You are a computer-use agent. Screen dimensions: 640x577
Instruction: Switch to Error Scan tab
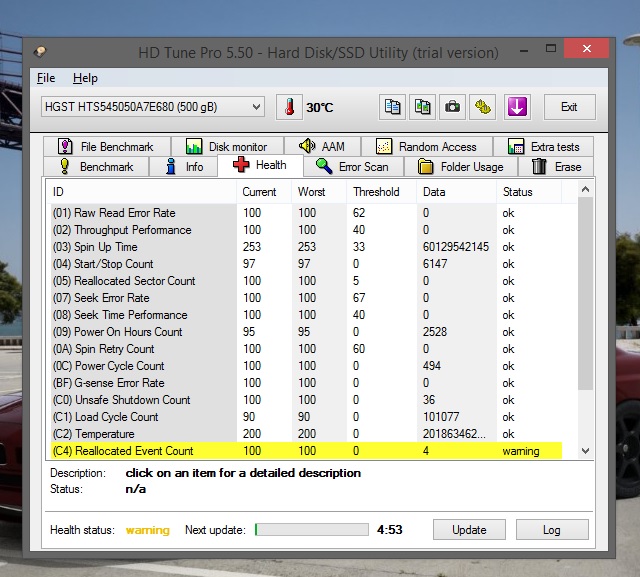(x=353, y=166)
